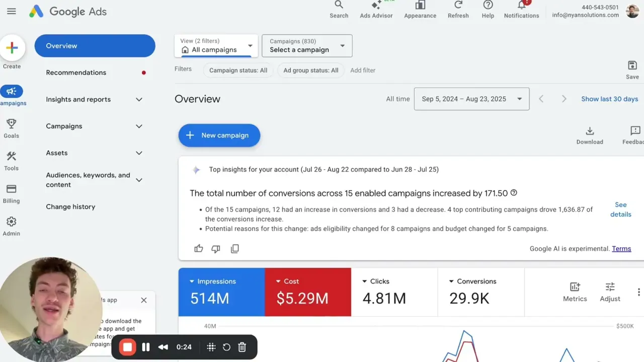Open the Help menu

coord(488,10)
